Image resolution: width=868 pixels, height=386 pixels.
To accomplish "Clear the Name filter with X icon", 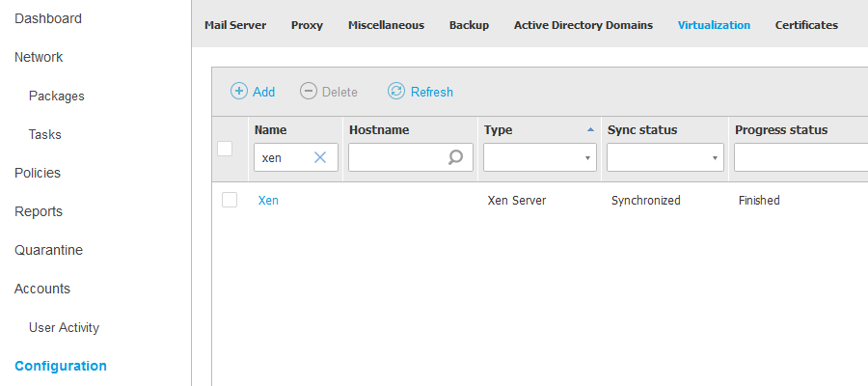I will tap(321, 157).
